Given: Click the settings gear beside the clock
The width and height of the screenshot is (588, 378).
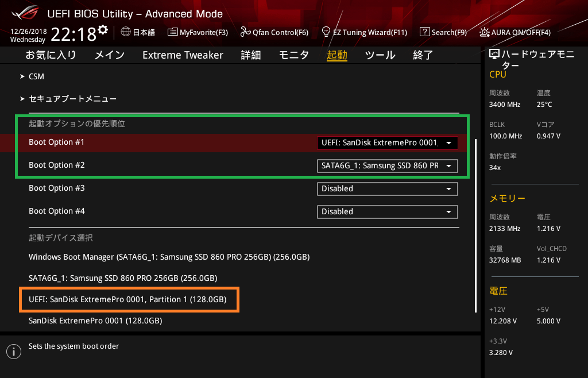Looking at the screenshot, I should coord(103,30).
